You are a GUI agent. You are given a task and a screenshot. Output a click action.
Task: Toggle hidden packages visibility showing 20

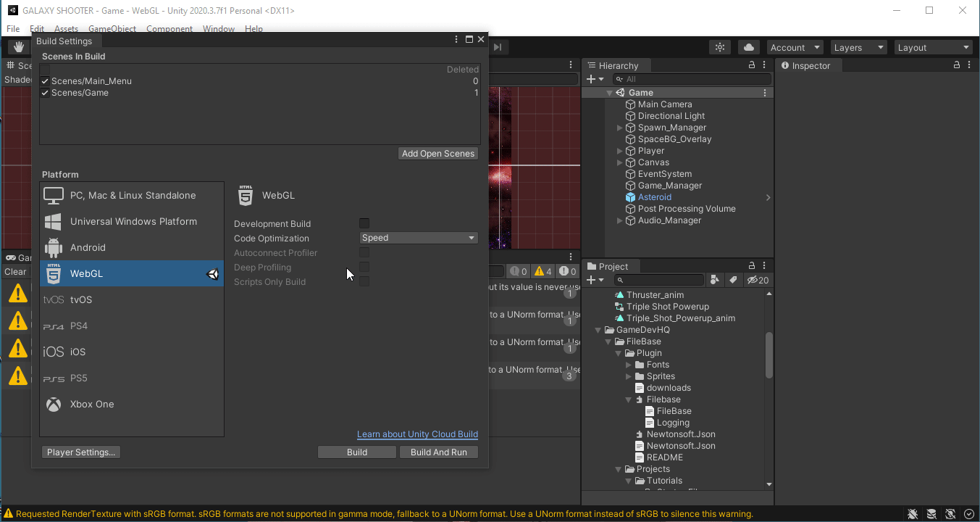tap(758, 280)
